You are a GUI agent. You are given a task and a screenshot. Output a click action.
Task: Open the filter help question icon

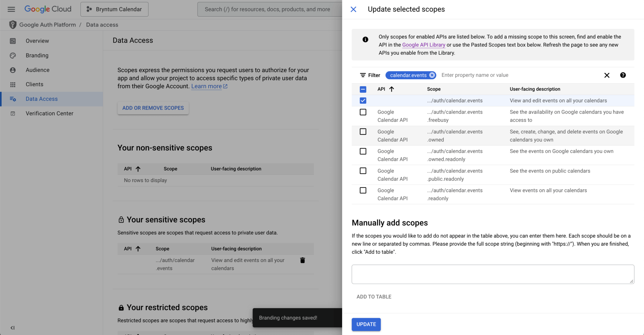tap(623, 75)
